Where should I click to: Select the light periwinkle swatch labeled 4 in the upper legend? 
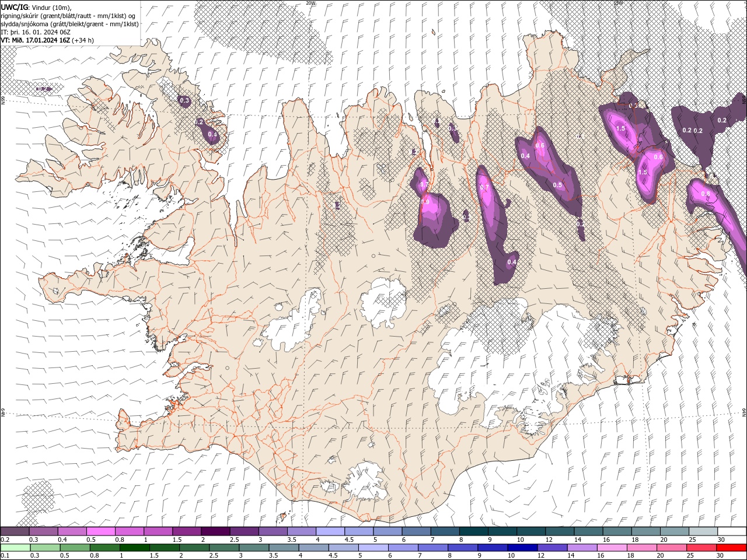[x=330, y=531]
